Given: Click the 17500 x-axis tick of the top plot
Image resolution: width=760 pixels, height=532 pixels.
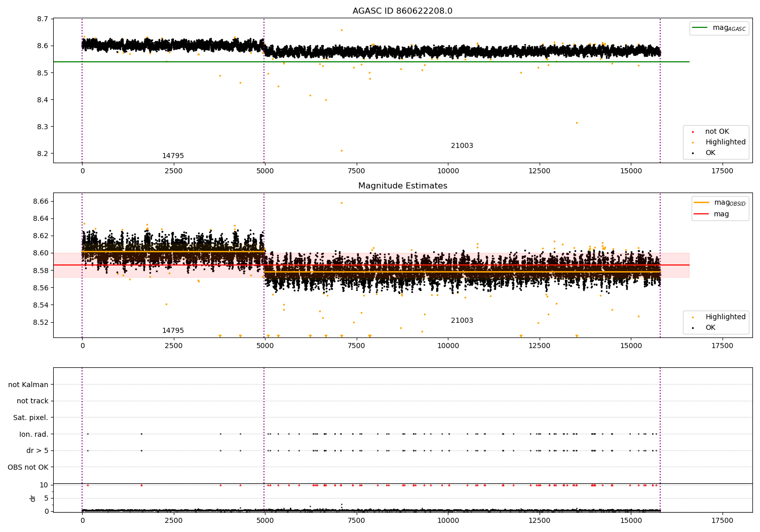Looking at the screenshot, I should [x=722, y=171].
